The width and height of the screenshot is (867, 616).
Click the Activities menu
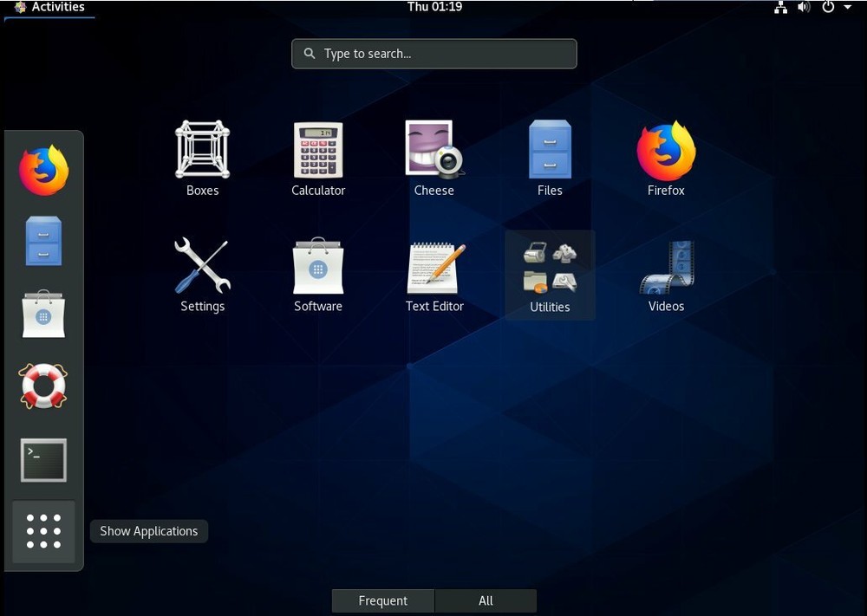point(49,7)
